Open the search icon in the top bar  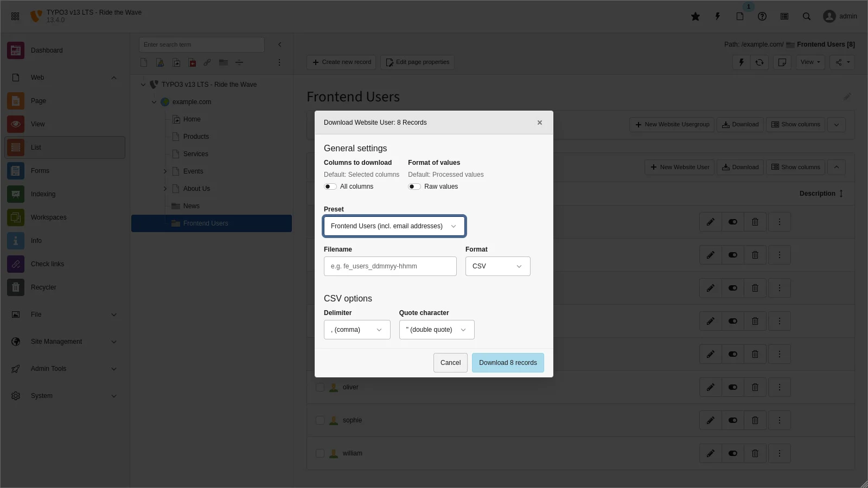807,16
